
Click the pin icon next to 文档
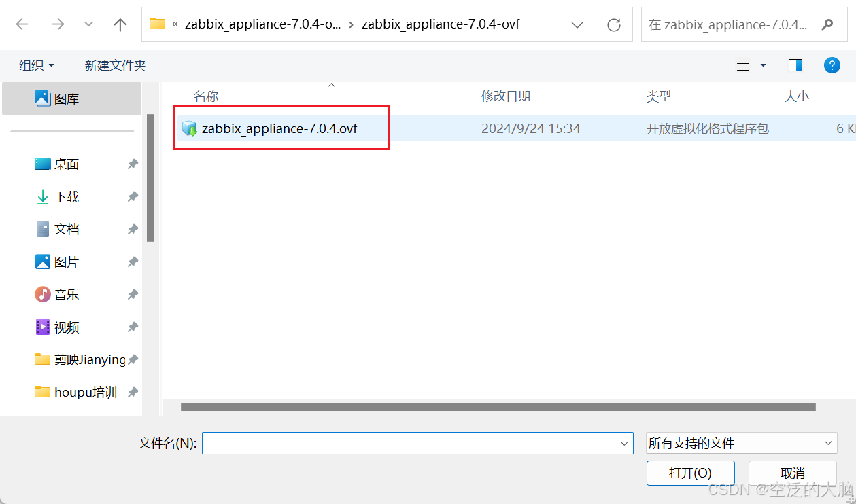(x=133, y=229)
